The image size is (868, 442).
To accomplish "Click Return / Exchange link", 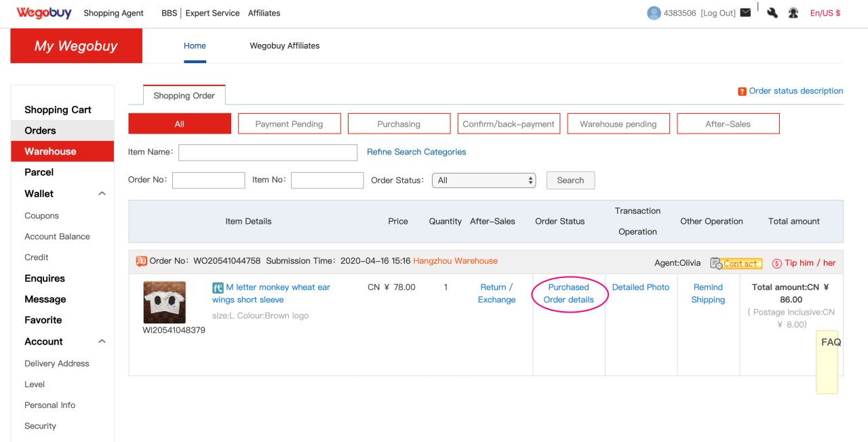I will pos(496,294).
